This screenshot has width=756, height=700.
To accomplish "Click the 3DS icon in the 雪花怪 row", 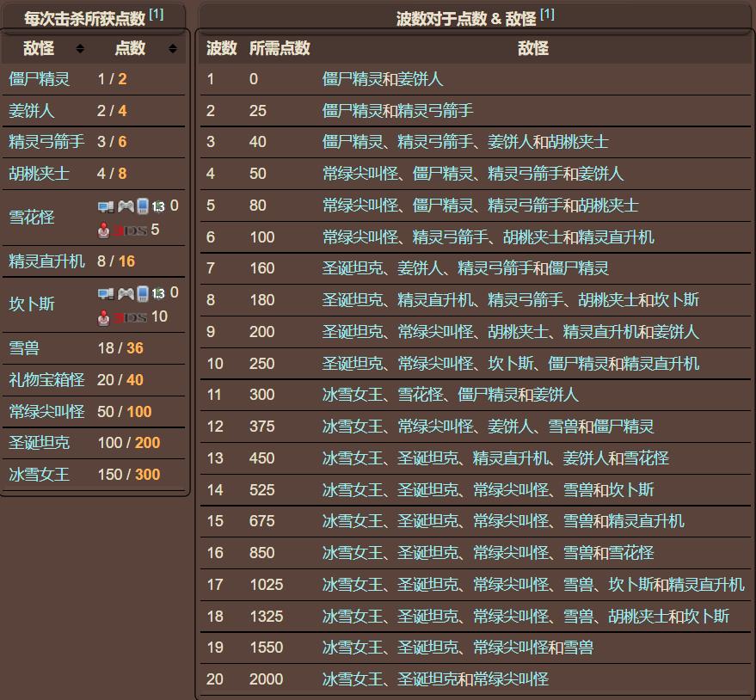I will pyautogui.click(x=131, y=229).
